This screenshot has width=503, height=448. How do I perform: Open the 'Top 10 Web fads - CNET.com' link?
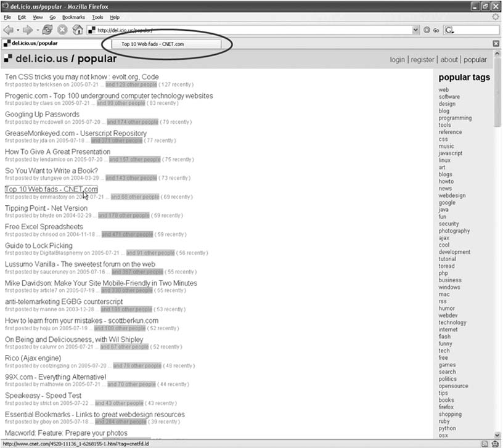click(x=51, y=189)
